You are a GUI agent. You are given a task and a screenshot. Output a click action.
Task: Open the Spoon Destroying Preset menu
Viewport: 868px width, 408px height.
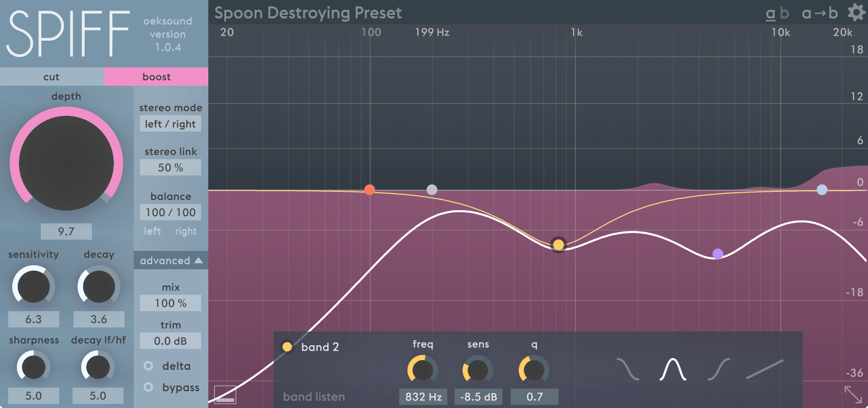coord(308,13)
